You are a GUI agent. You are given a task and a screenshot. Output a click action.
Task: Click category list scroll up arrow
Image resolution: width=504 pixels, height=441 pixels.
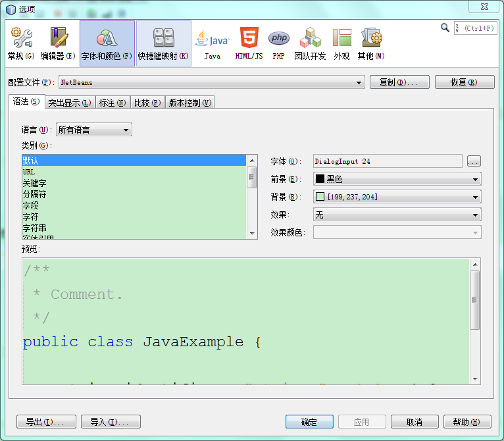(252, 161)
